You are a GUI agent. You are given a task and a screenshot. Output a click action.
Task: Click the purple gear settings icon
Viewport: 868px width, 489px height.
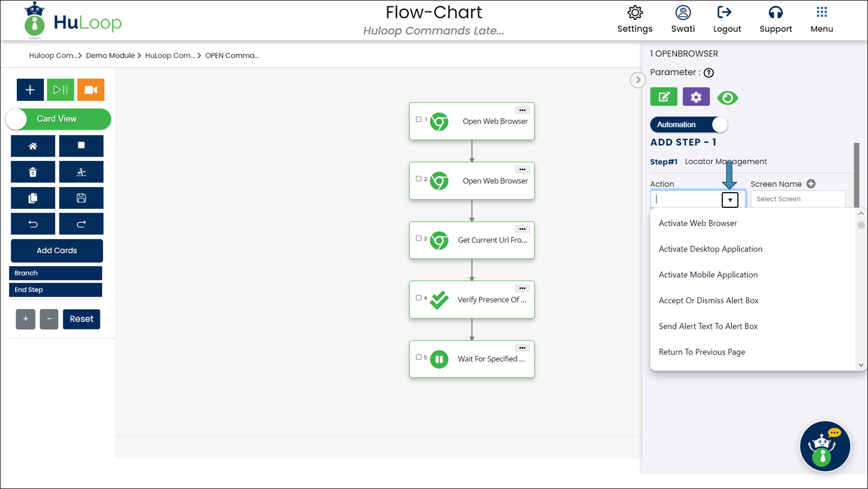pos(696,97)
